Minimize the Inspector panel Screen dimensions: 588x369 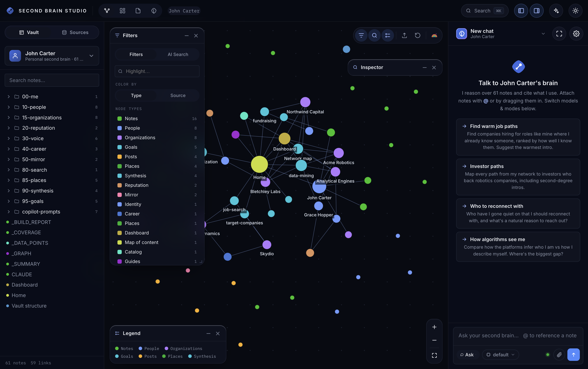click(x=424, y=68)
